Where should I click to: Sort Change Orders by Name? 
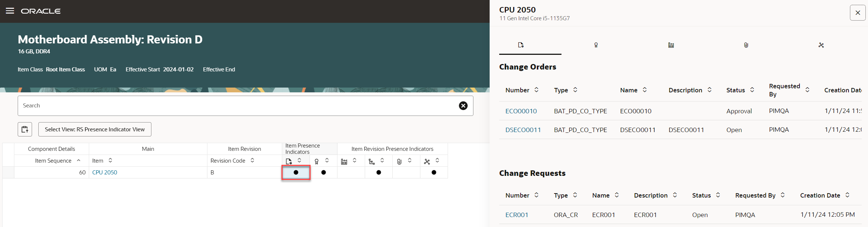click(645, 90)
